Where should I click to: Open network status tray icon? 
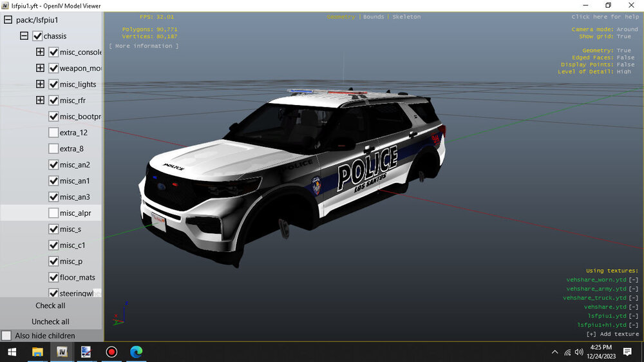pos(567,352)
